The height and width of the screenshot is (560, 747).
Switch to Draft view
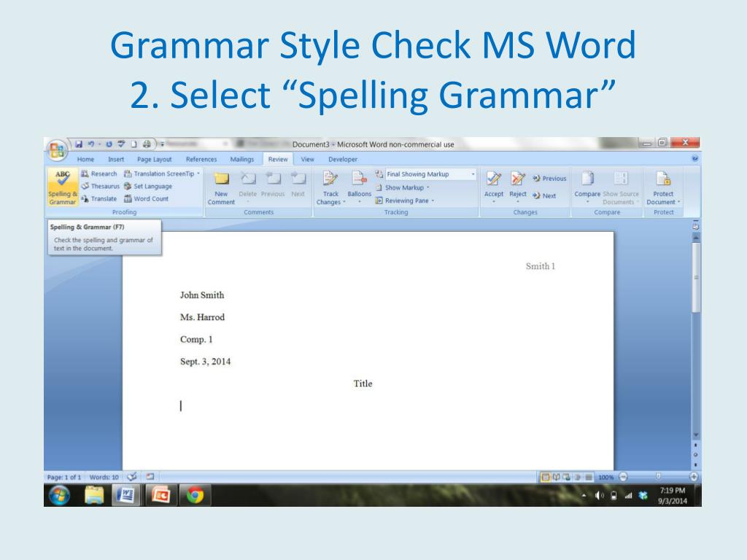(589, 477)
